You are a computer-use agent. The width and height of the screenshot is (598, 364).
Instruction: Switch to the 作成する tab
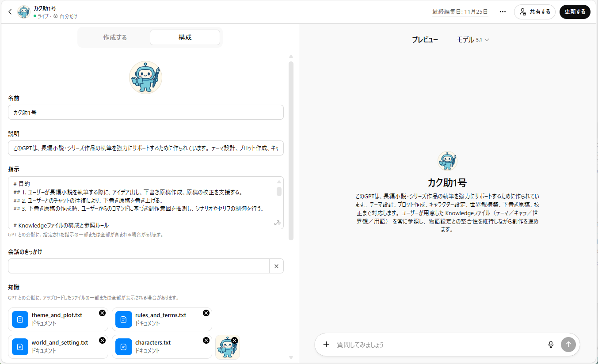(115, 38)
